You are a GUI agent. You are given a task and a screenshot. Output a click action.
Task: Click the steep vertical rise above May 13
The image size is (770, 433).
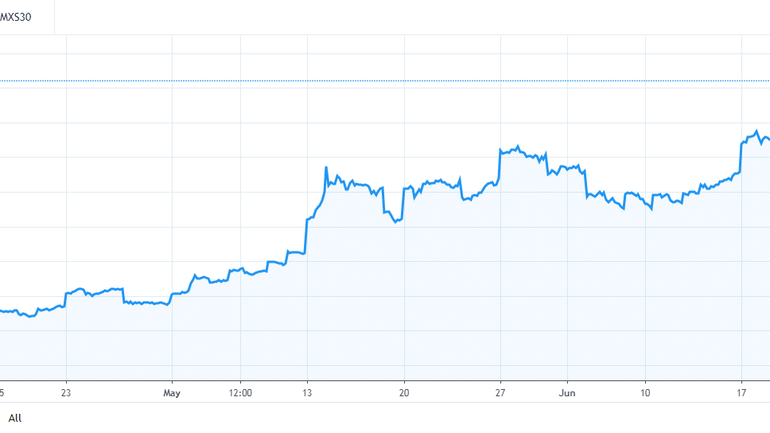[x=306, y=235]
